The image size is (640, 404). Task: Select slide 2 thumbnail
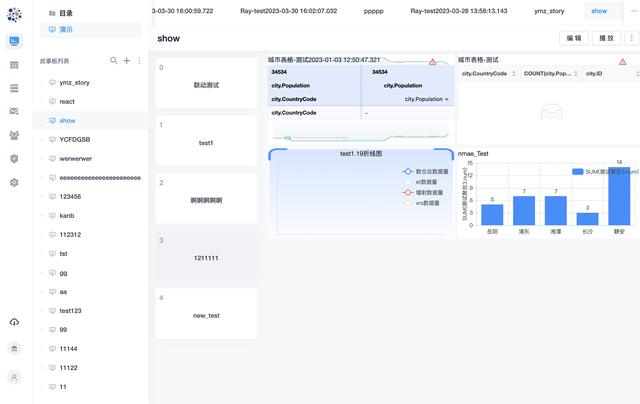206,198
